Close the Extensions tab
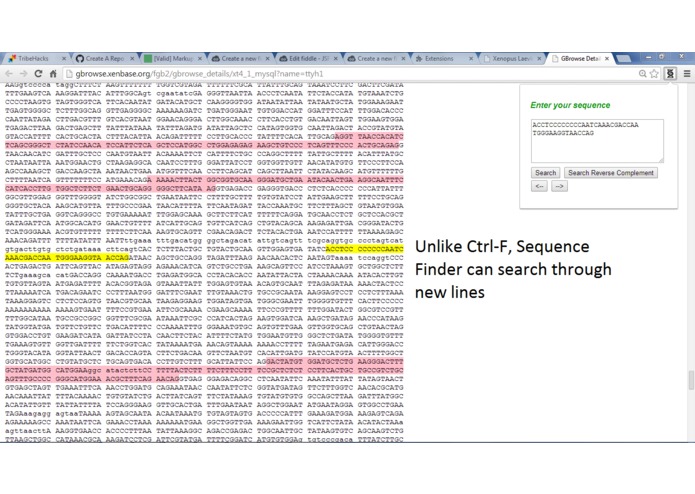The image size is (695, 494). 471,58
